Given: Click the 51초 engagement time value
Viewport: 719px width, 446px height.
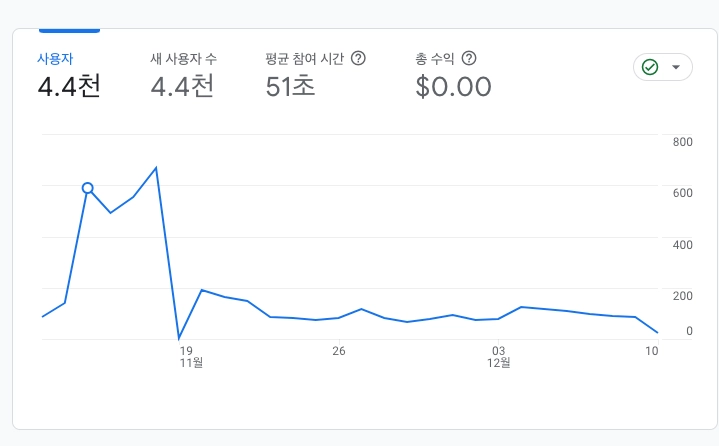Looking at the screenshot, I should [290, 86].
